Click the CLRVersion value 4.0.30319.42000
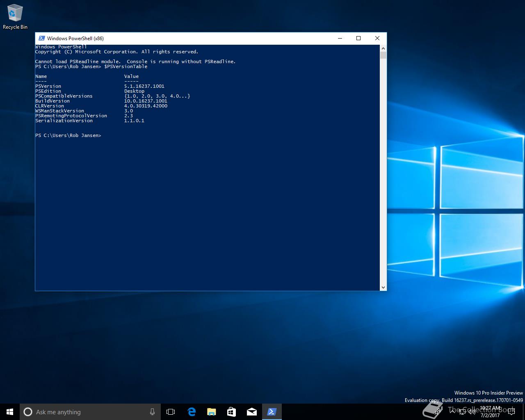This screenshot has height=420, width=525. [146, 106]
